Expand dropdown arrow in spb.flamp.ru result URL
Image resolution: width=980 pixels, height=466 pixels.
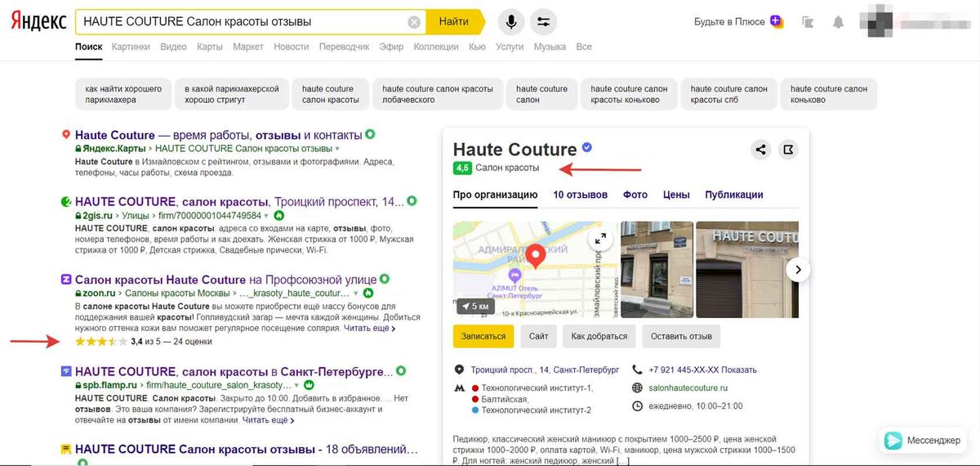(x=297, y=385)
